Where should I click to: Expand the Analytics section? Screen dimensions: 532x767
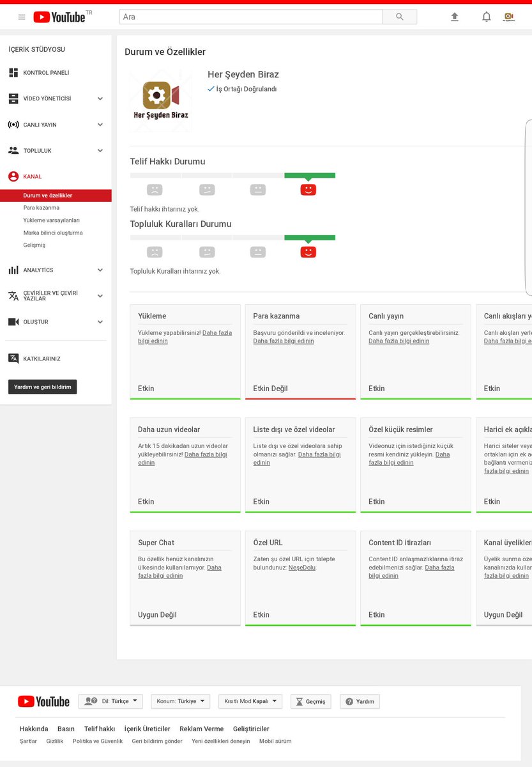click(100, 270)
